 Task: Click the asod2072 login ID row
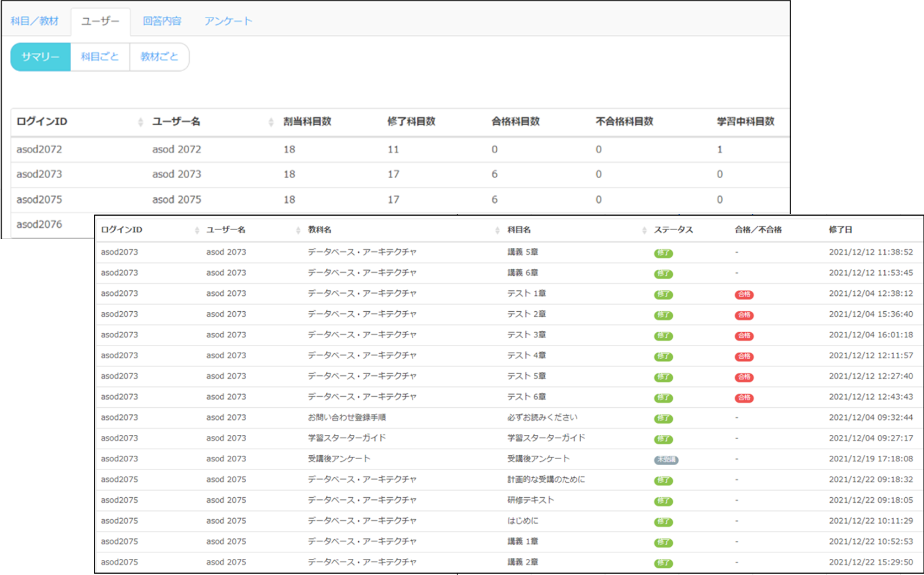coord(39,150)
